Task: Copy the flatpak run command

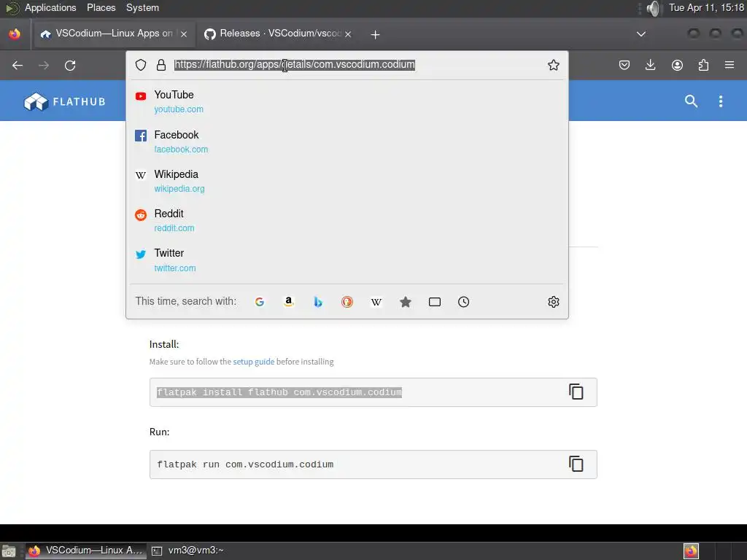Action: [x=576, y=464]
